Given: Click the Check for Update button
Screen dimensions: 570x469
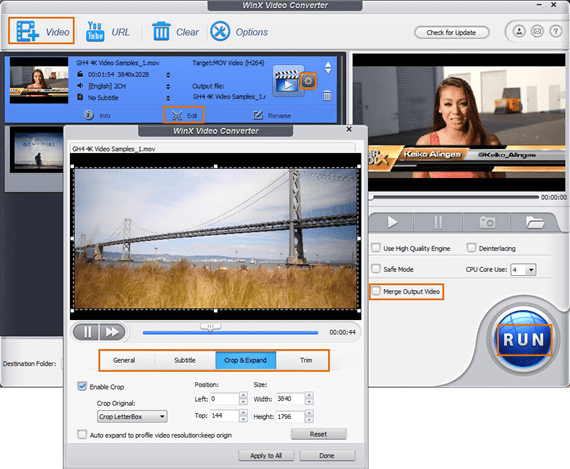Looking at the screenshot, I should pyautogui.click(x=451, y=32).
